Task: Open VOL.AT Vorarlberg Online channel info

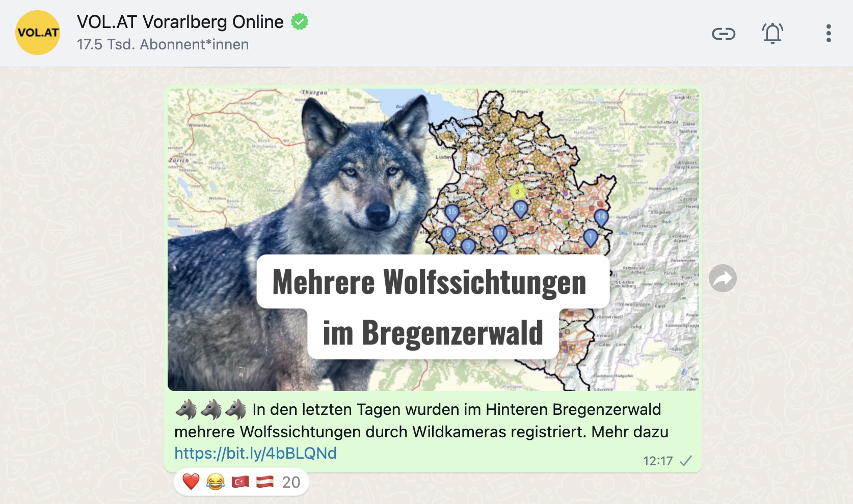Action: [x=180, y=22]
